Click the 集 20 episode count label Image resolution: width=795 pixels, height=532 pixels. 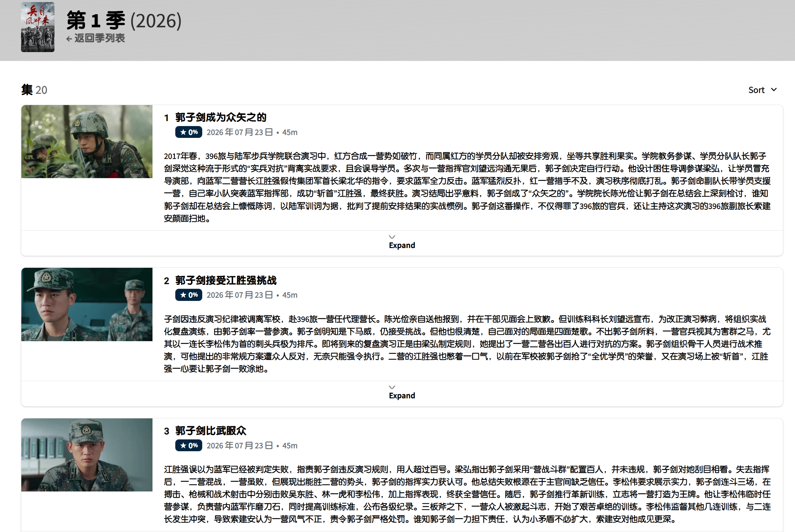tap(34, 90)
